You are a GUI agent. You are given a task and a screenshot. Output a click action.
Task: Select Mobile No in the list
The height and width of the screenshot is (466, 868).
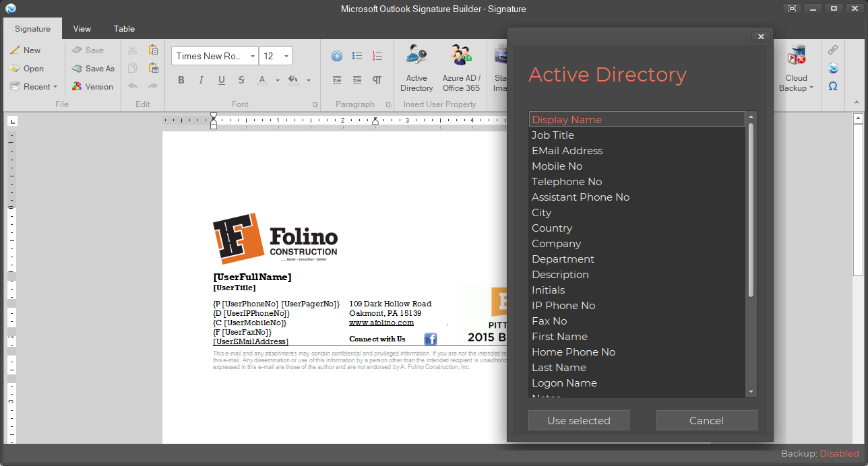point(637,166)
